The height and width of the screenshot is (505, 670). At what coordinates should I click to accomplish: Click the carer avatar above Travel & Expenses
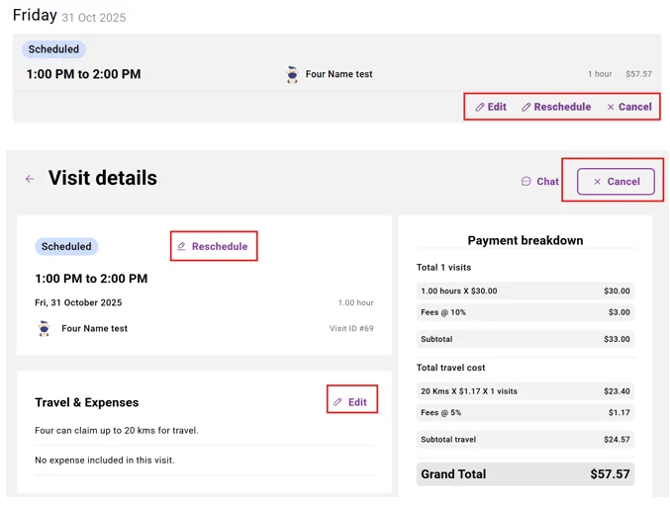44,328
